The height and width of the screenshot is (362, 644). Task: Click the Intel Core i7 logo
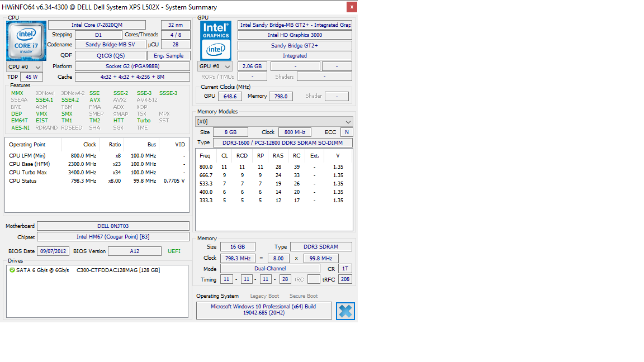pyautogui.click(x=26, y=41)
